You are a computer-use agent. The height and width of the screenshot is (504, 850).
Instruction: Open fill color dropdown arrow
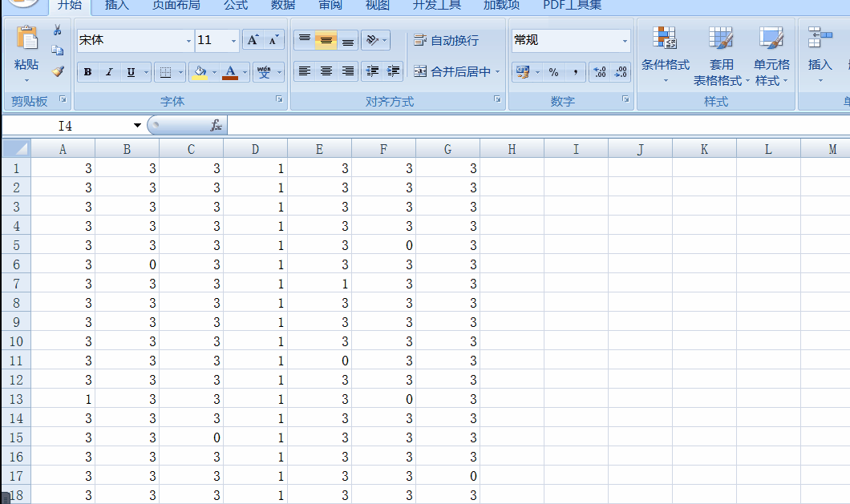(214, 71)
